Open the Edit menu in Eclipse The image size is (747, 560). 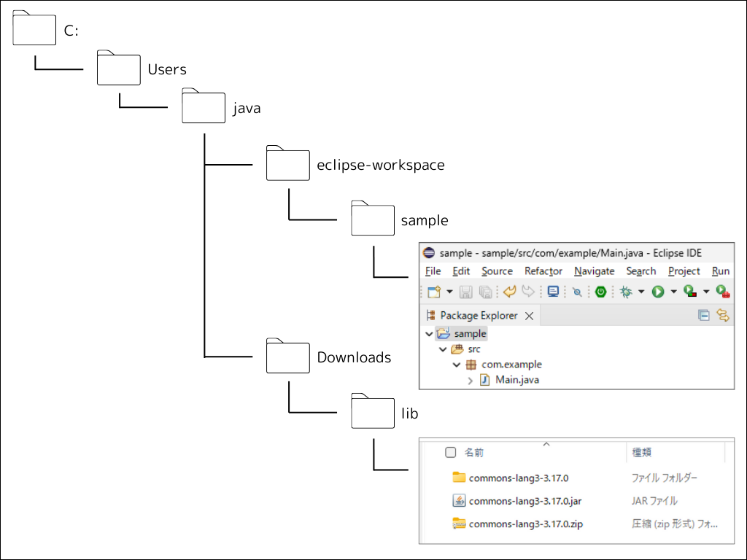pos(461,271)
